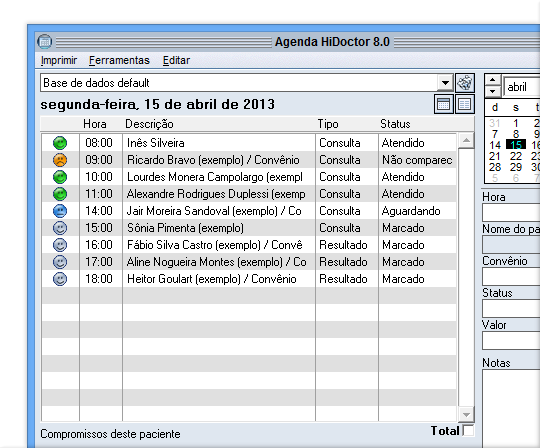
Task: Select day 21 in the calendar
Action: [495, 156]
